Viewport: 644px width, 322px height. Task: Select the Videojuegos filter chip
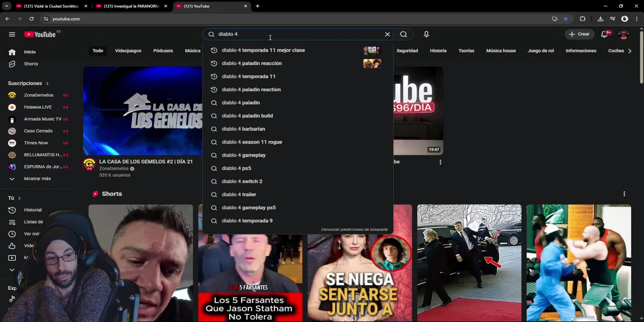(x=128, y=51)
